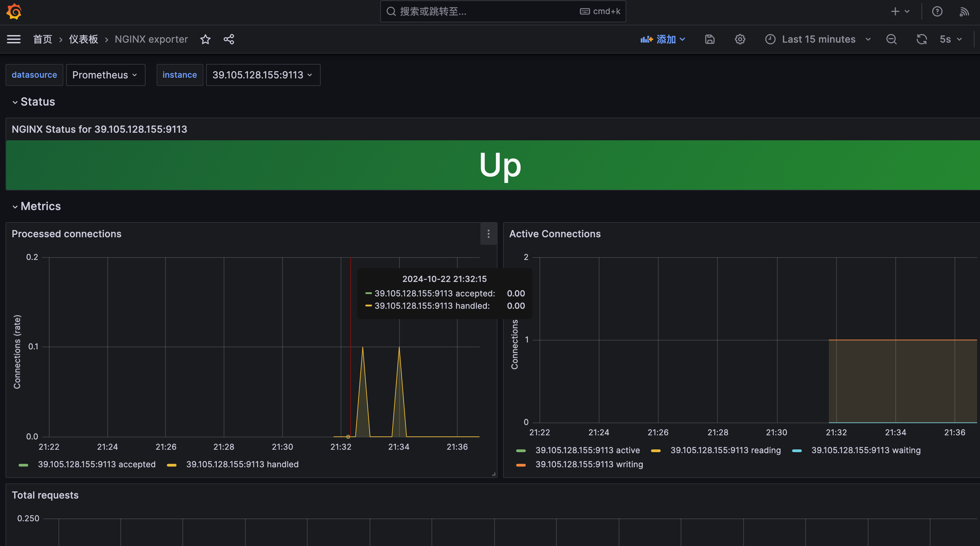Screen dimensions: 980x546
Task: Open the news feed RSS icon
Action: [964, 11]
